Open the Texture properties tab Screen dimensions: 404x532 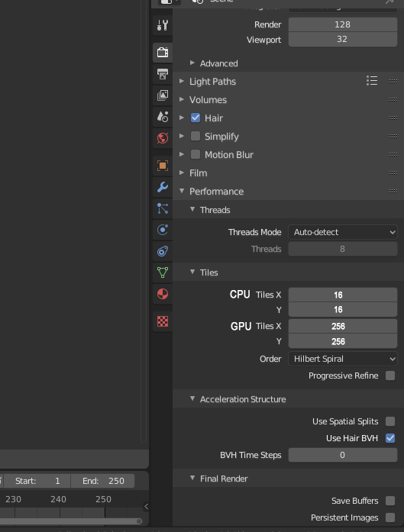163,321
